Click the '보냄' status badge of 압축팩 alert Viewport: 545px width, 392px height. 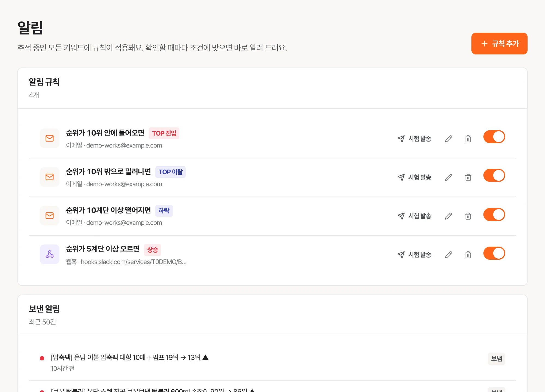(496, 359)
